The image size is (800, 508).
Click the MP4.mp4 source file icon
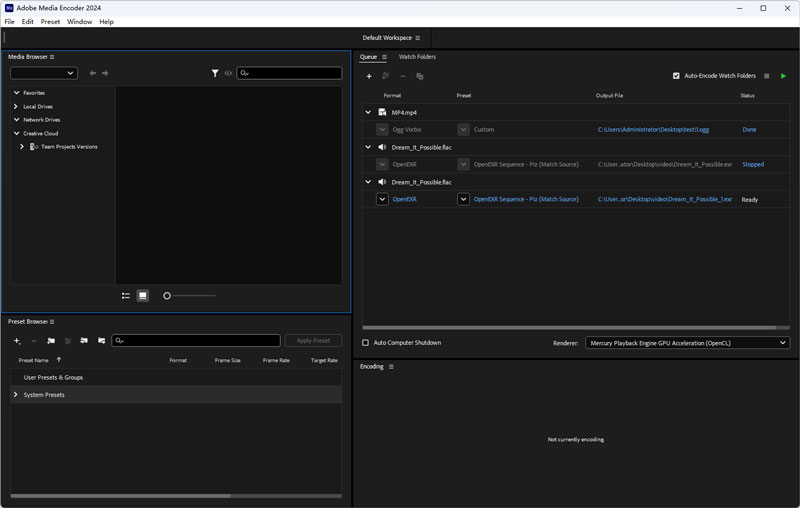point(382,112)
